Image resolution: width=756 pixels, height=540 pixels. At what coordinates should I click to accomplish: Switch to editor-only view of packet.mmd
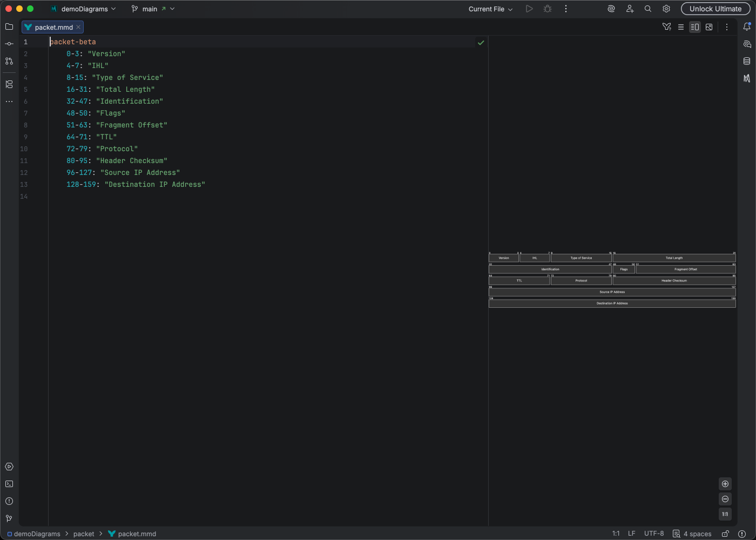[x=681, y=26]
